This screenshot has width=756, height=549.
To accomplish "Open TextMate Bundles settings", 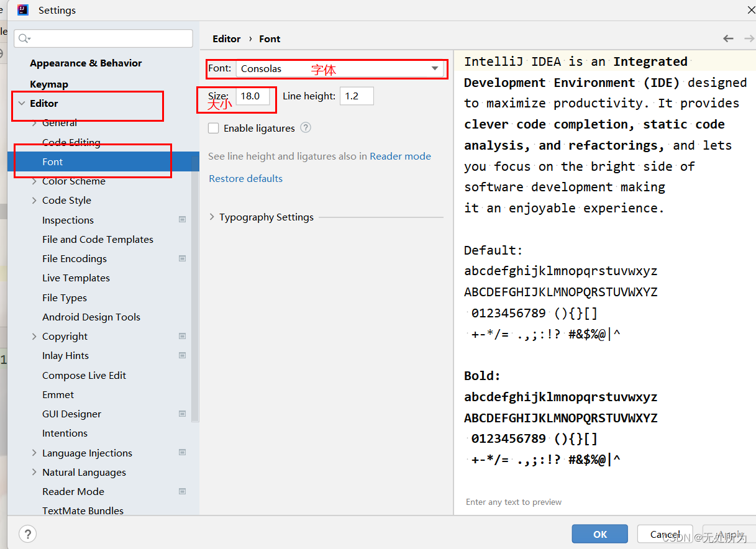I will point(83,510).
